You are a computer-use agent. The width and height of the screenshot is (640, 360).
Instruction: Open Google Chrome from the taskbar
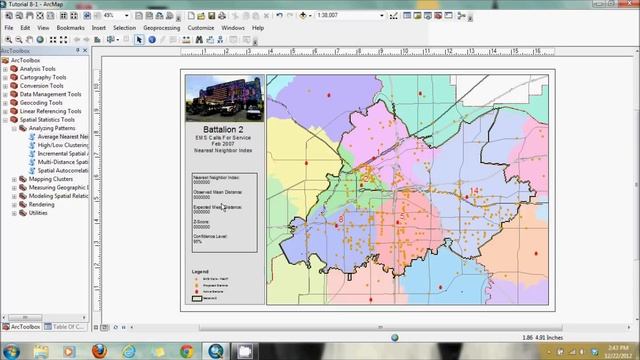pyautogui.click(x=187, y=351)
